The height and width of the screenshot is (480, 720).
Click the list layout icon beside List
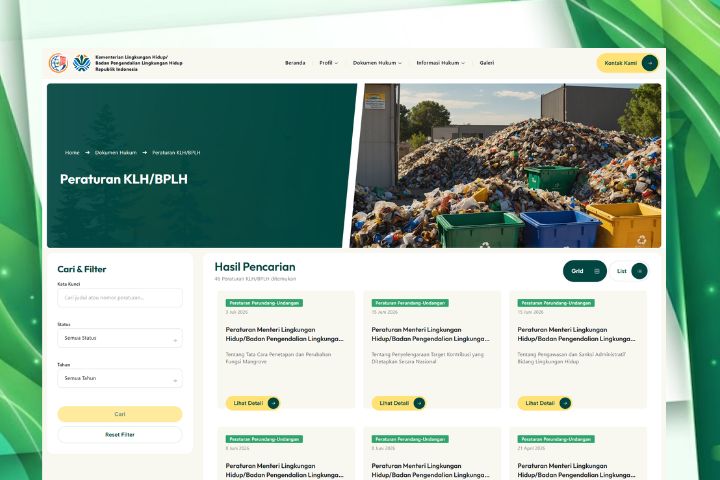(639, 271)
